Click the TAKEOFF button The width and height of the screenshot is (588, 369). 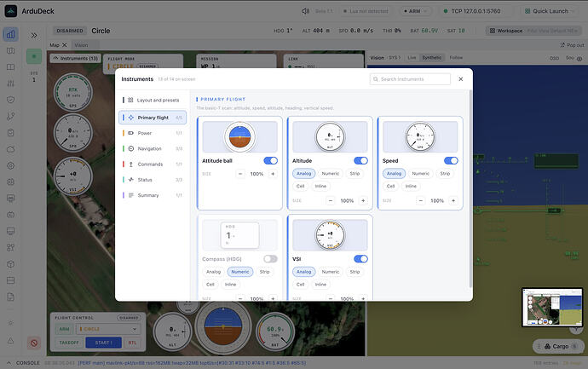(69, 343)
